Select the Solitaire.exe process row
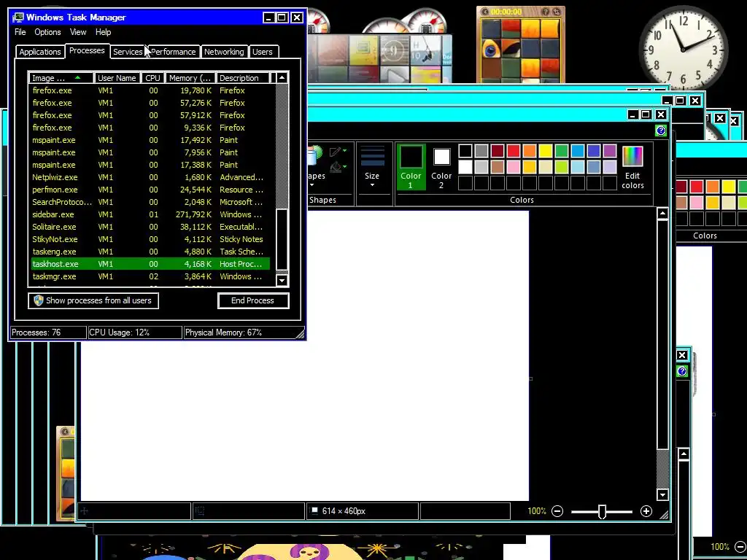 click(150, 227)
